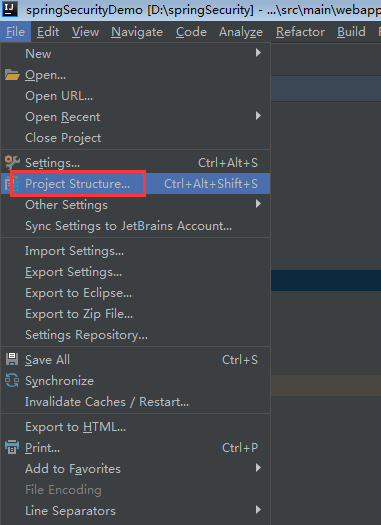Viewport: 381px width, 525px height.
Task: Click the IntelliJ IDEA logo icon
Action: [x=10, y=9]
